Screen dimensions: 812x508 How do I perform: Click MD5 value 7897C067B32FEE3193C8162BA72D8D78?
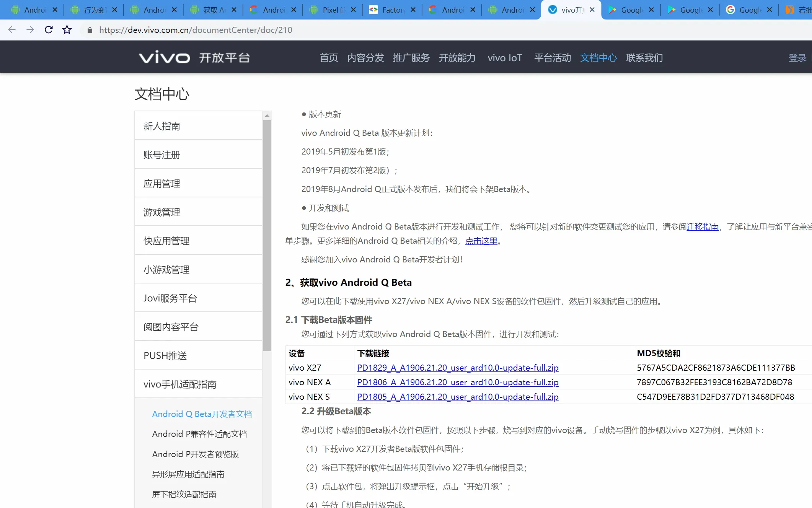(714, 382)
